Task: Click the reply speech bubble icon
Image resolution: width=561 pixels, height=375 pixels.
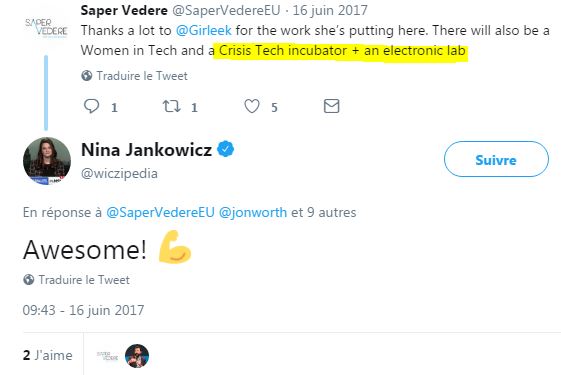Action: click(91, 106)
